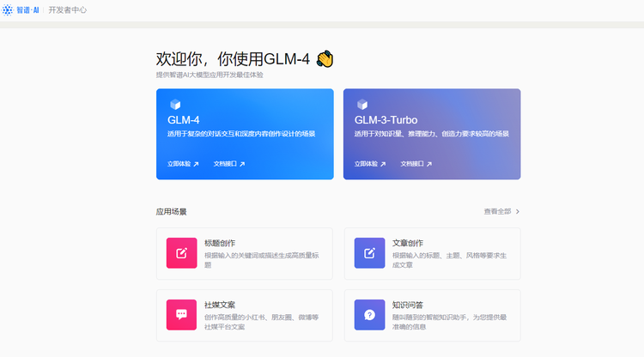Open 文档接口 on the GLM-3-Turbo card
The image size is (644, 357).
tap(412, 164)
